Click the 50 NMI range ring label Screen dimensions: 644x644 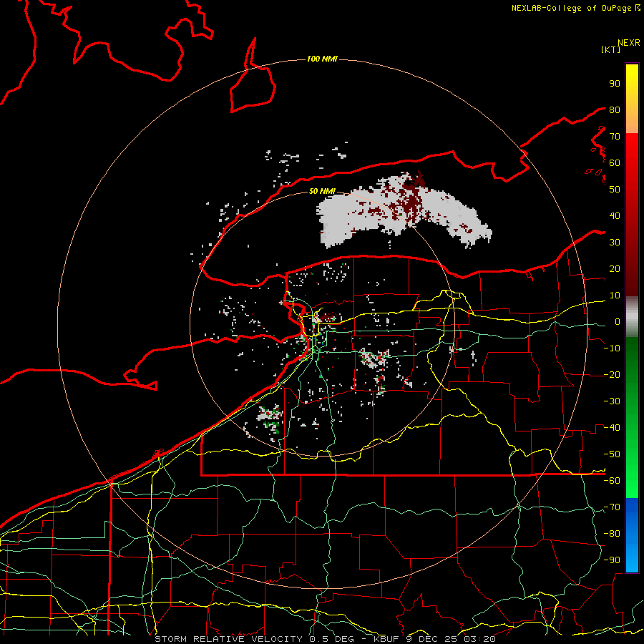(322, 191)
